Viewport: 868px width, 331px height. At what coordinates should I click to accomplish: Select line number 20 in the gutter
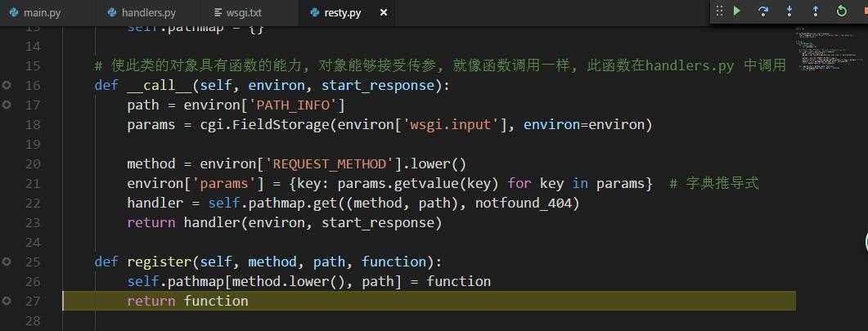point(32,163)
